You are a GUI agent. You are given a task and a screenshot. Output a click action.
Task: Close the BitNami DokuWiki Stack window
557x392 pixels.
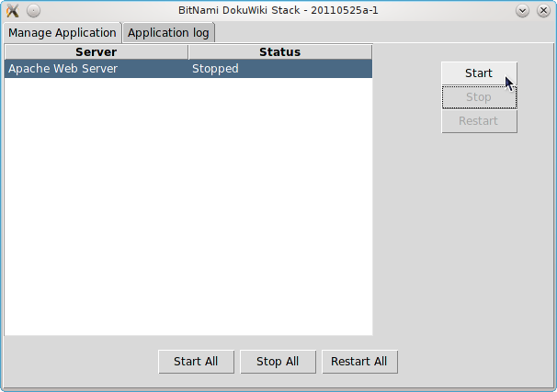(543, 11)
